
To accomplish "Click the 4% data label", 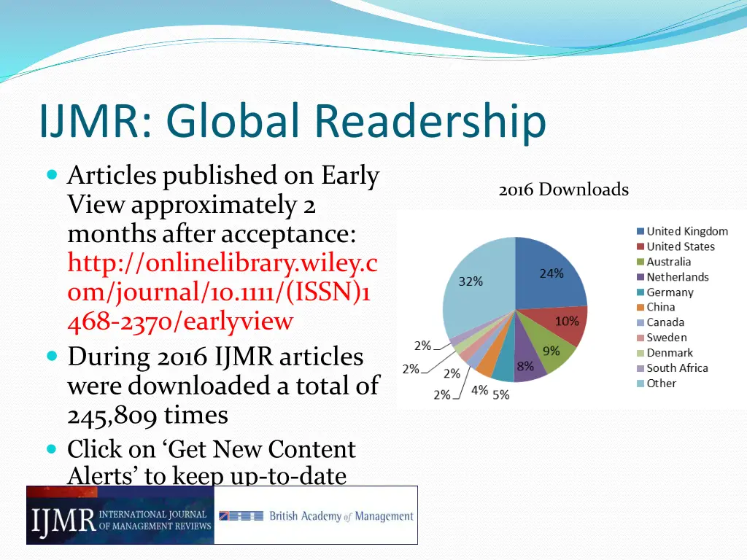I will [x=479, y=391].
